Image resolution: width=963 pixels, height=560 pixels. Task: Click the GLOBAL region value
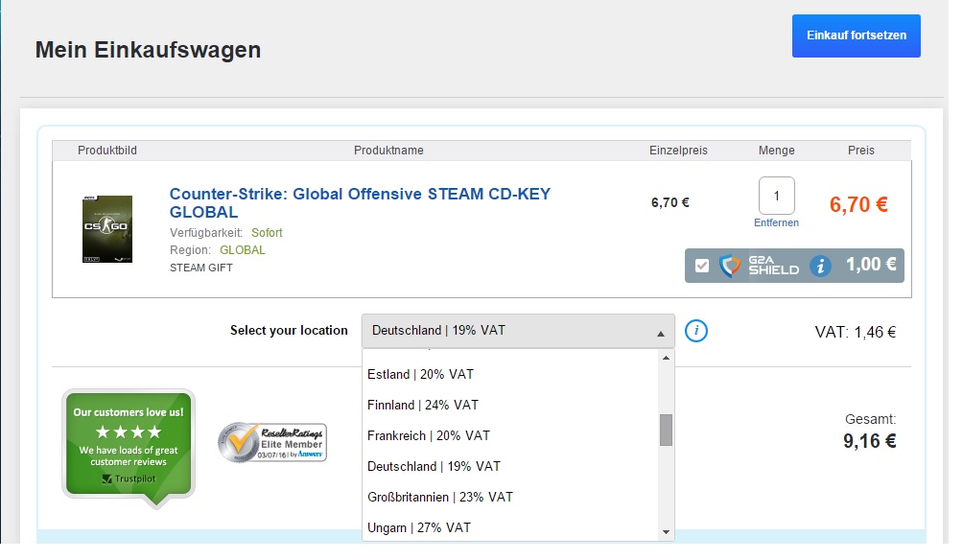click(243, 250)
